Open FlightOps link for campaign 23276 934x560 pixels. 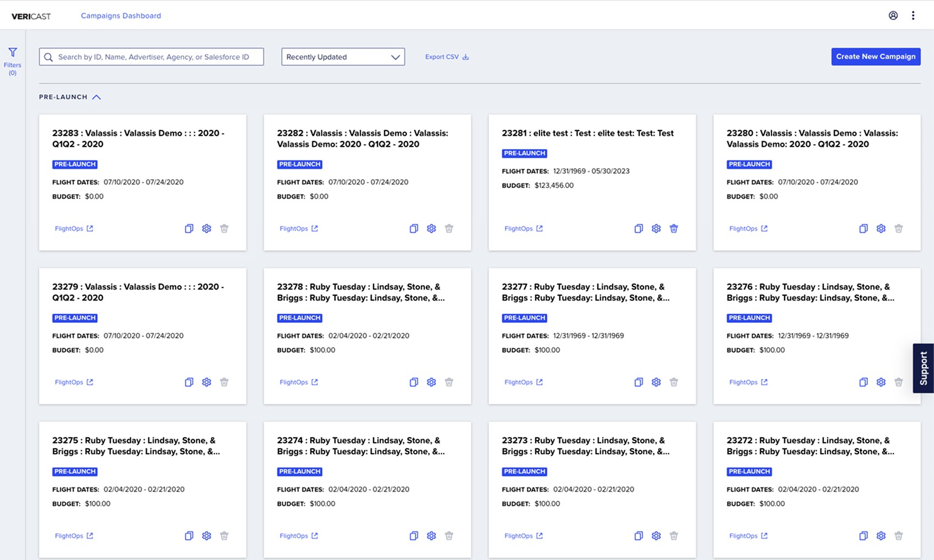pyautogui.click(x=748, y=382)
